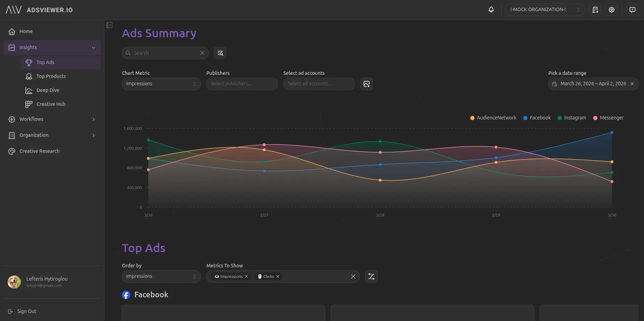
Task: Open settings via the gear icon
Action: coord(612,9)
